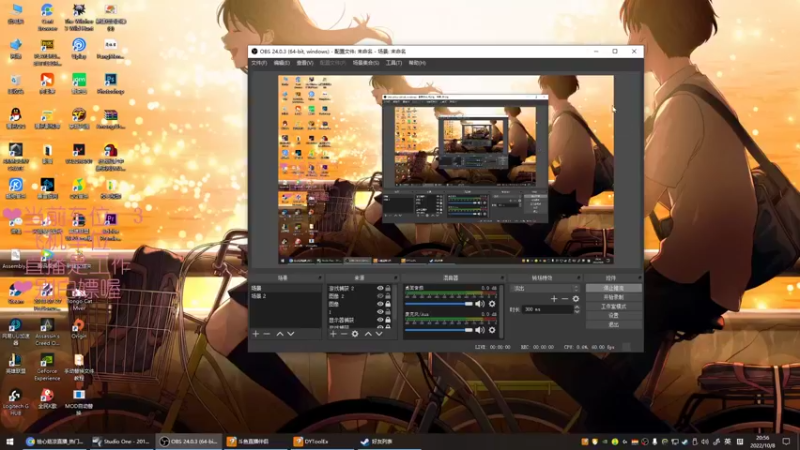Open the 工具(T) Tools menu
Screen dimensions: 800x450
point(394,63)
